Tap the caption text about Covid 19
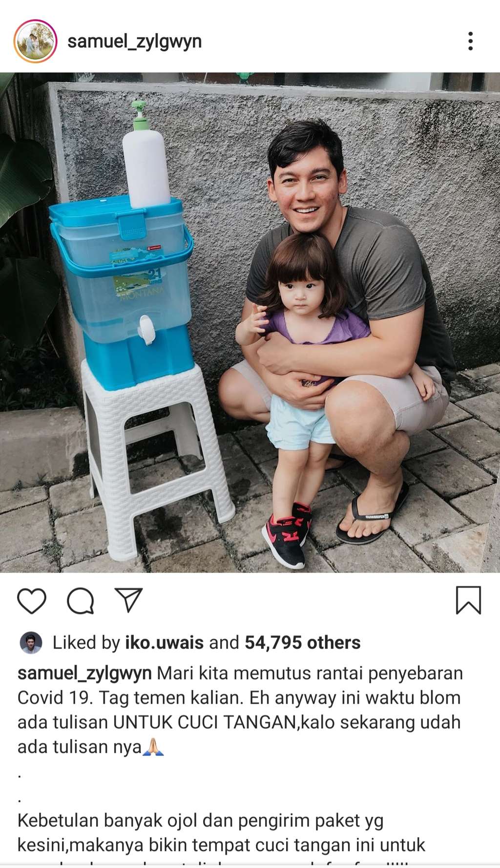This screenshot has height=868, width=500. click(x=239, y=710)
